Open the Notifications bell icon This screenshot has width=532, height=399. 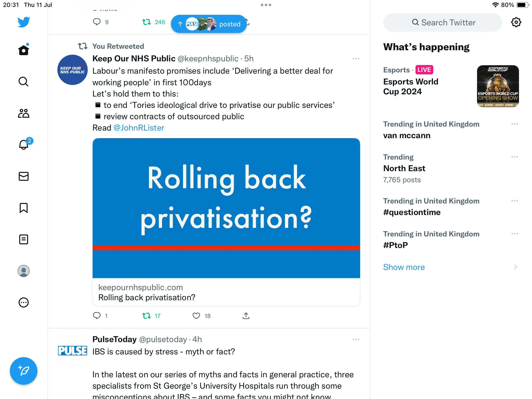click(x=24, y=145)
